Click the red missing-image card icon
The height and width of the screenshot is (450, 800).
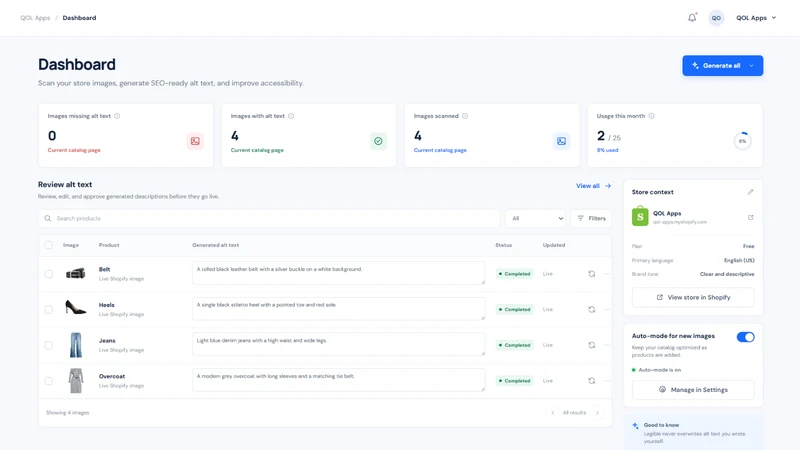click(195, 141)
